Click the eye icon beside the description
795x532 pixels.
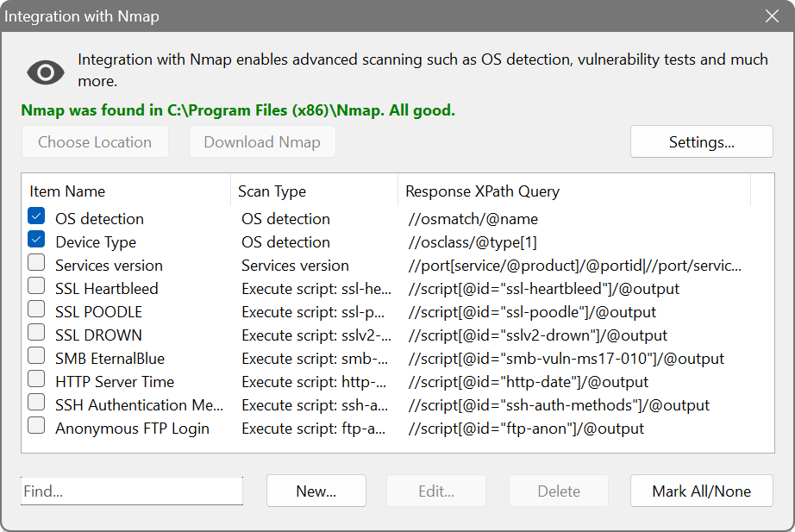(x=46, y=72)
